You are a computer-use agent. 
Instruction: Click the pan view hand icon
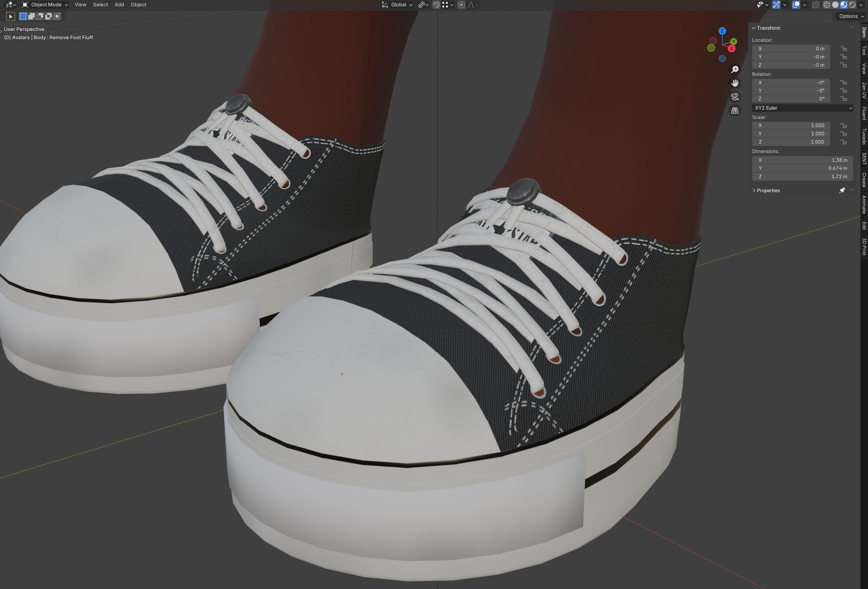[735, 83]
